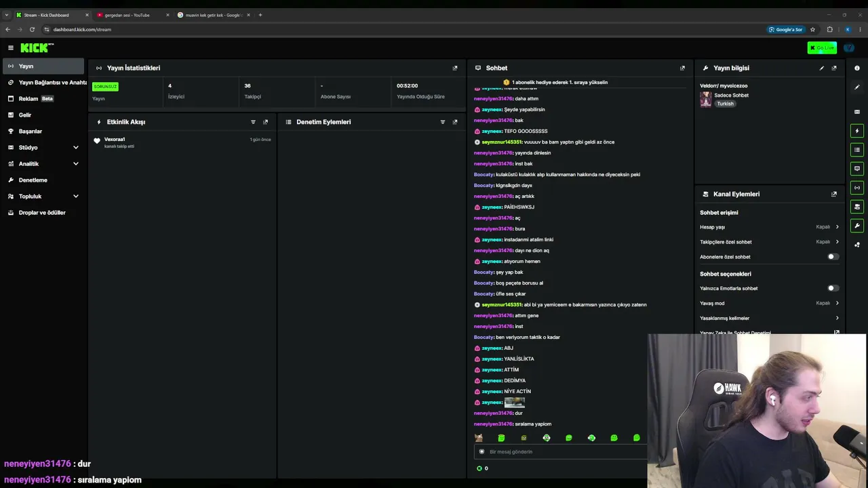Click the KICK logo
This screenshot has height=488, width=868.
coord(37,47)
